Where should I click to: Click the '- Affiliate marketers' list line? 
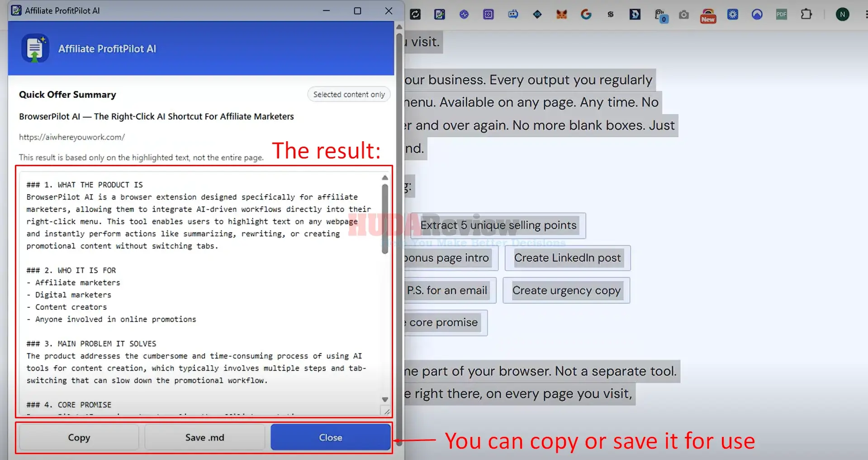(x=73, y=283)
